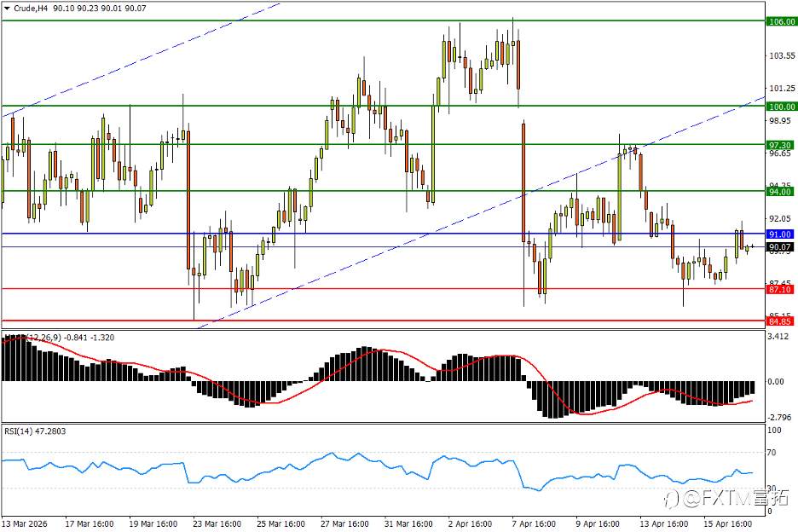The width and height of the screenshot is (798, 532).
Task: Select the green 100.00 price label
Action: [782, 107]
